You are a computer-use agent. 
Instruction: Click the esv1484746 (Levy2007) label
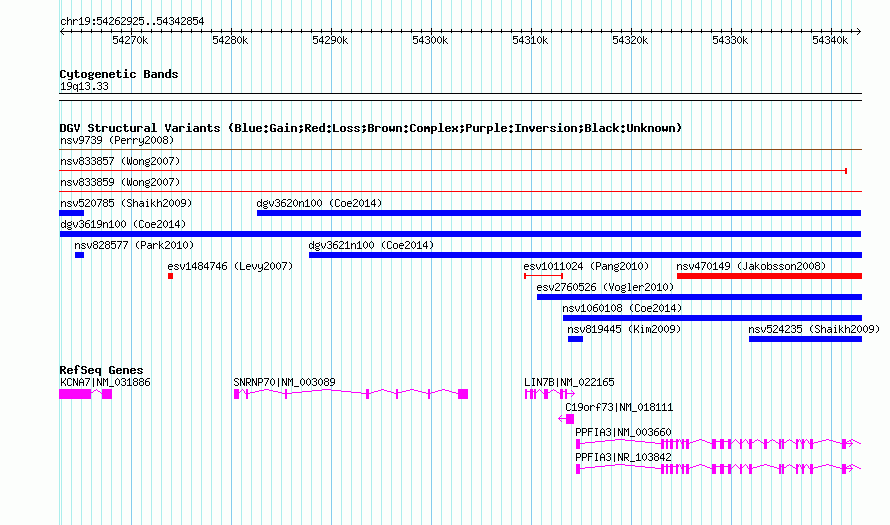click(x=230, y=266)
